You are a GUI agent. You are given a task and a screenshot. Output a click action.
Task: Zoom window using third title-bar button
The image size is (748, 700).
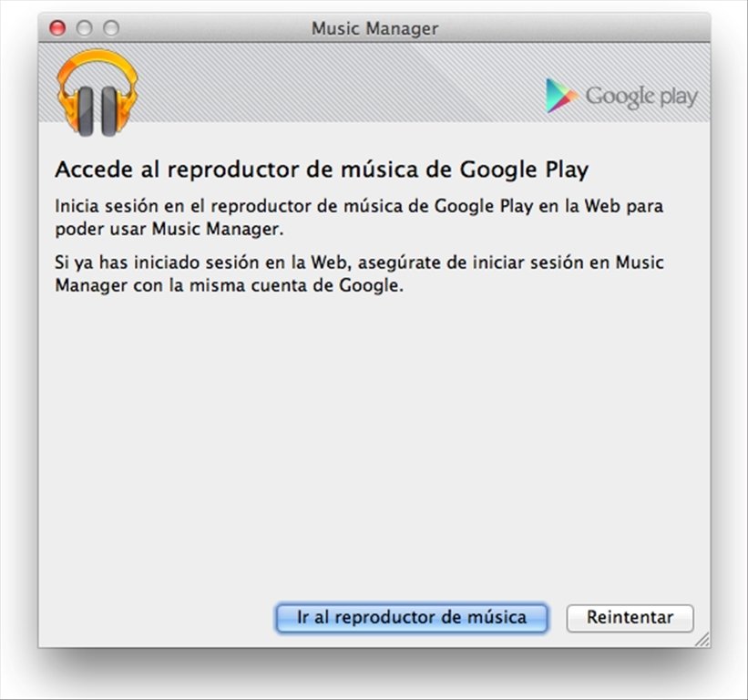(x=111, y=28)
